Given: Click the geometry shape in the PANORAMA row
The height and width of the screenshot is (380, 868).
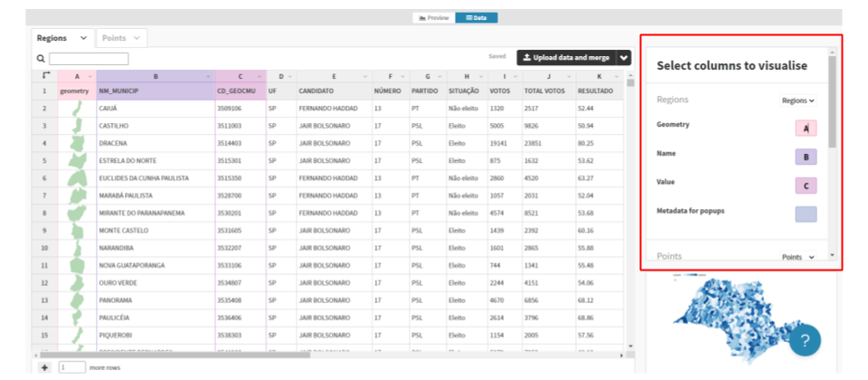Looking at the screenshot, I should point(77,299).
